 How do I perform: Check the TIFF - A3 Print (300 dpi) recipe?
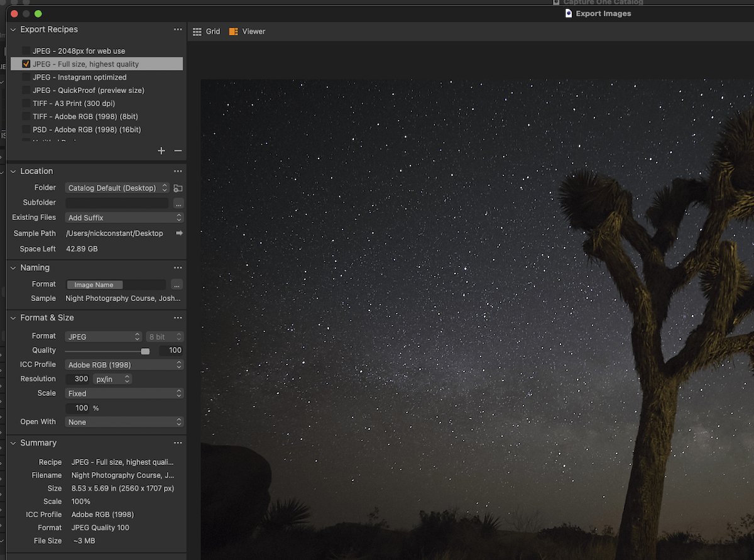coord(26,103)
